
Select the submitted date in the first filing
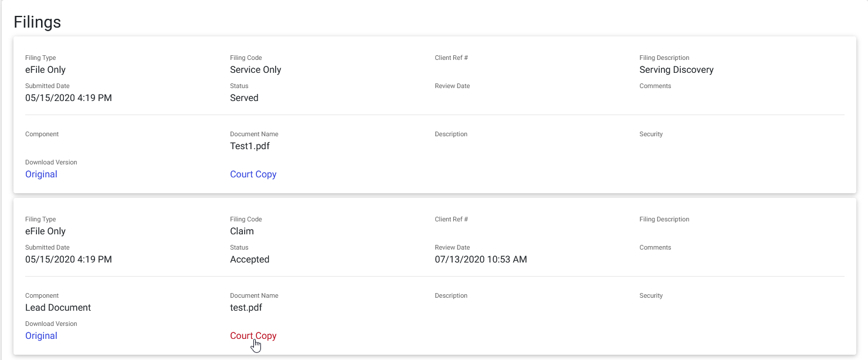69,97
